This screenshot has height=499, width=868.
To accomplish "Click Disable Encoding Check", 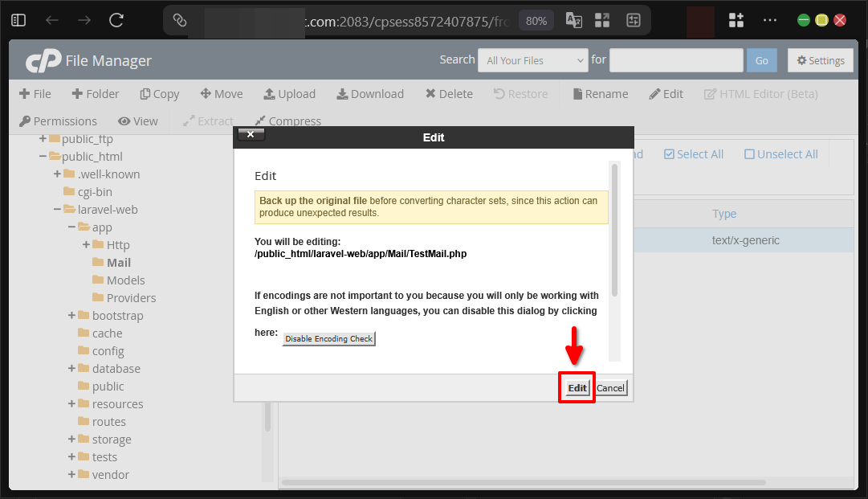I will (x=328, y=338).
